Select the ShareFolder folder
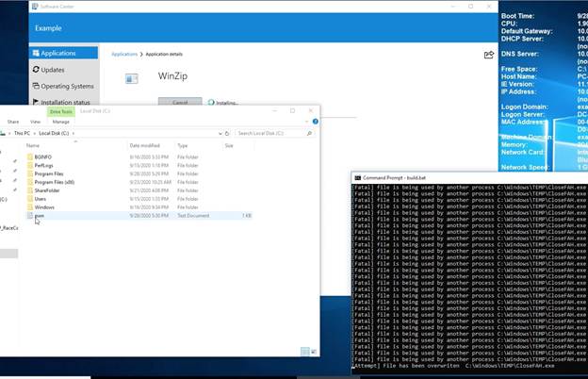The width and height of the screenshot is (588, 379). click(47, 190)
